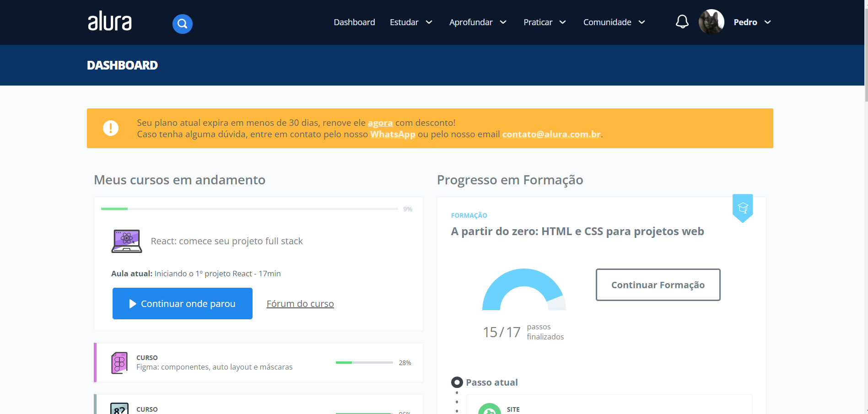Expand Comunidade dropdown chevron
The height and width of the screenshot is (414, 868).
click(642, 22)
